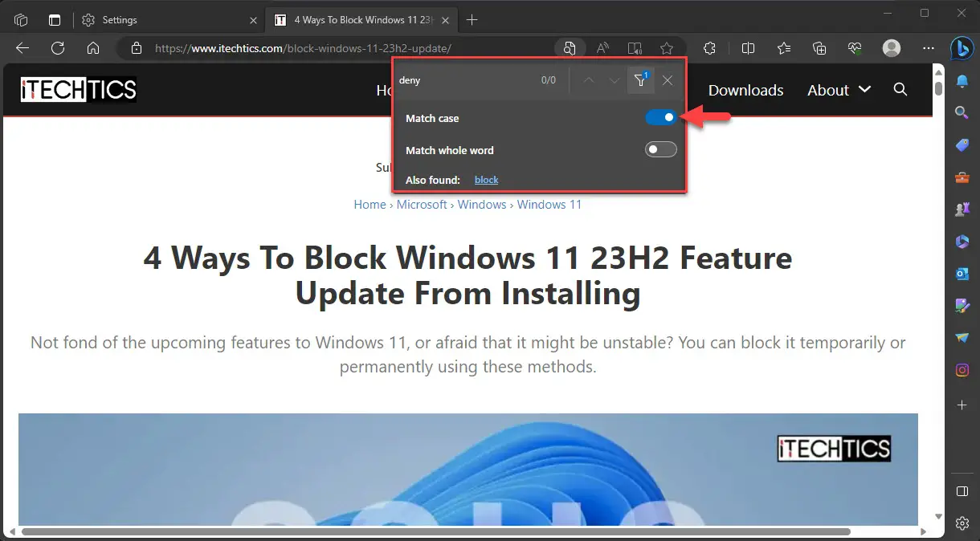Jump to previous find result arrow
Screen dimensions: 980x541
click(x=589, y=80)
